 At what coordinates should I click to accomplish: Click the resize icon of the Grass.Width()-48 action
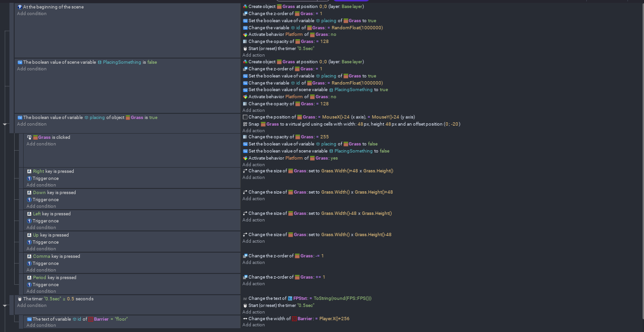pos(245,213)
